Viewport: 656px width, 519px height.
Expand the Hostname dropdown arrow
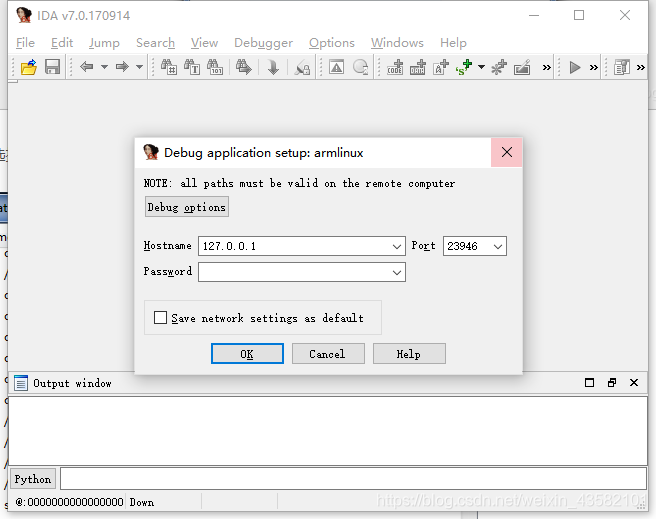[397, 246]
